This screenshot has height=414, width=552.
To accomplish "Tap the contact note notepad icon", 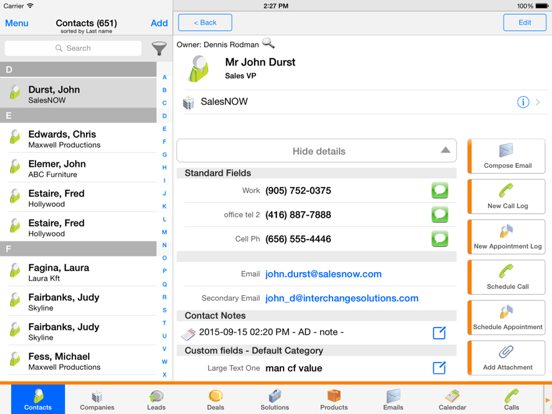I will click(188, 334).
